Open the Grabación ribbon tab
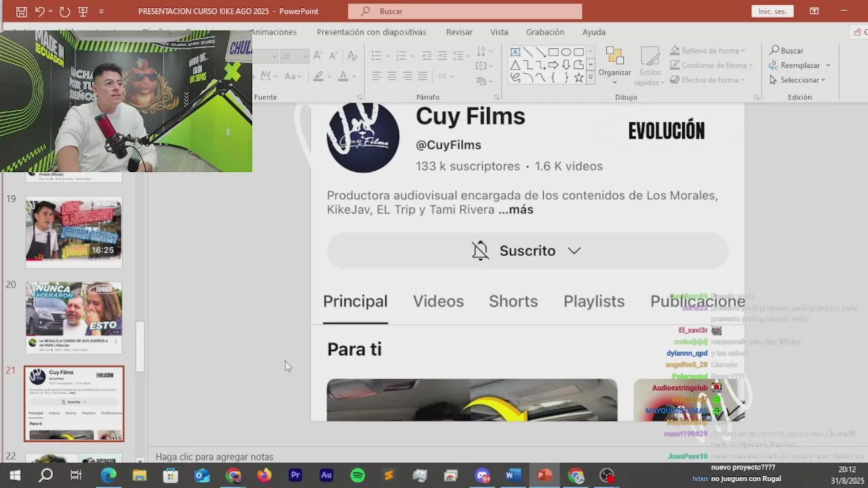Screen dimensions: 868x488 pyautogui.click(x=545, y=32)
